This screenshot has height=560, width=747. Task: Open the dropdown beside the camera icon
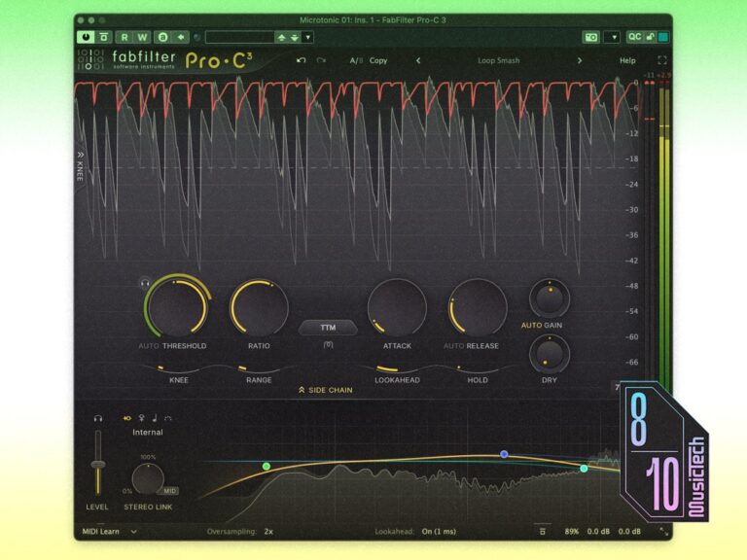click(612, 37)
